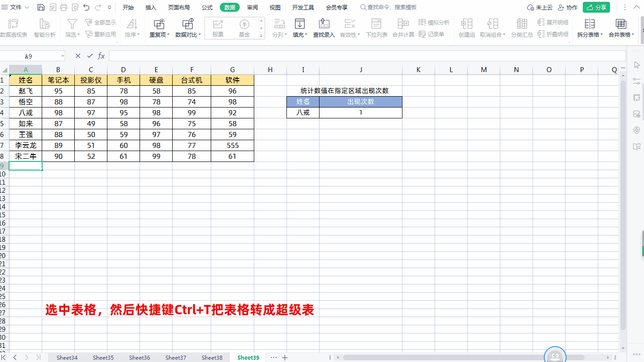Click the Print icon
The image size is (644, 362).
point(63,7)
